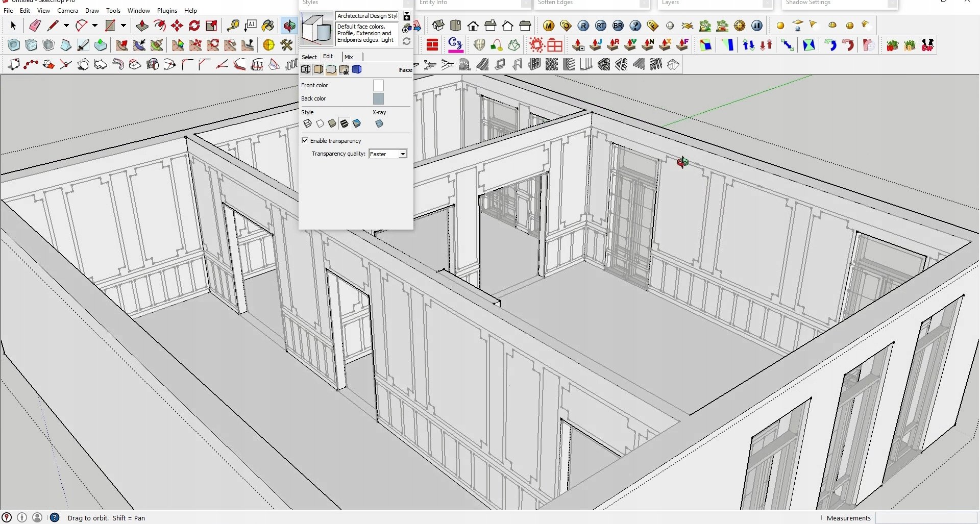Pick the Move tool
Viewport: 980px width, 524px height.
[x=177, y=26]
